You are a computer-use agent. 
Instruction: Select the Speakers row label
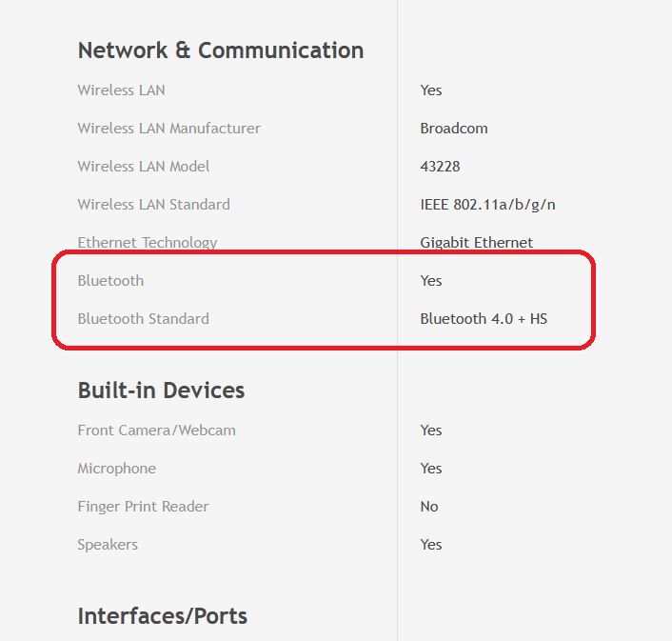click(108, 545)
